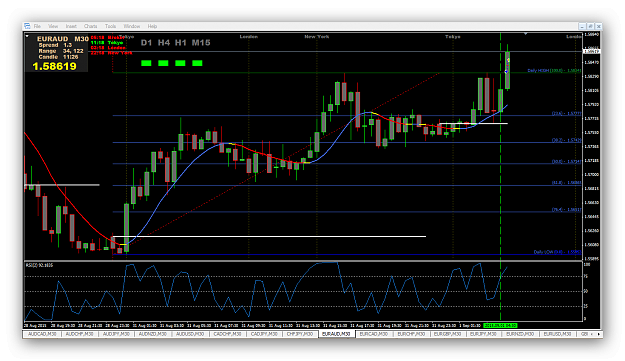The width and height of the screenshot is (625, 361).
Task: Click the green Tokyo session clock entry
Action: pos(107,43)
